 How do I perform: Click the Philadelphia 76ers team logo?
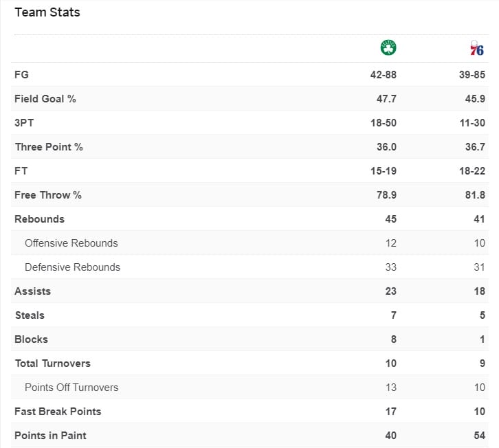pyautogui.click(x=477, y=48)
